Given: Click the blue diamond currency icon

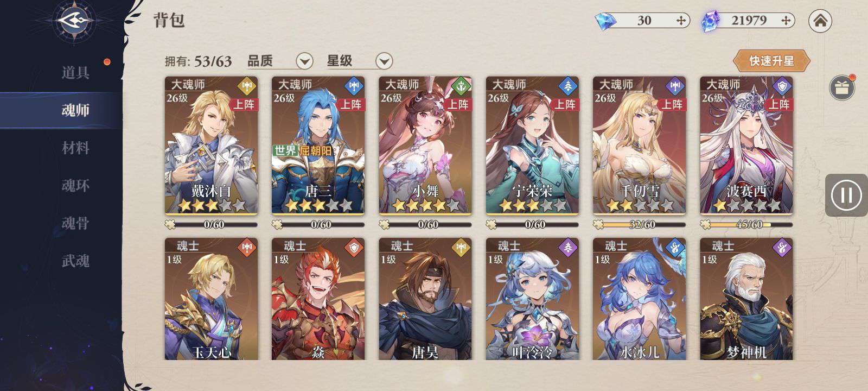Looking at the screenshot, I should tap(605, 21).
